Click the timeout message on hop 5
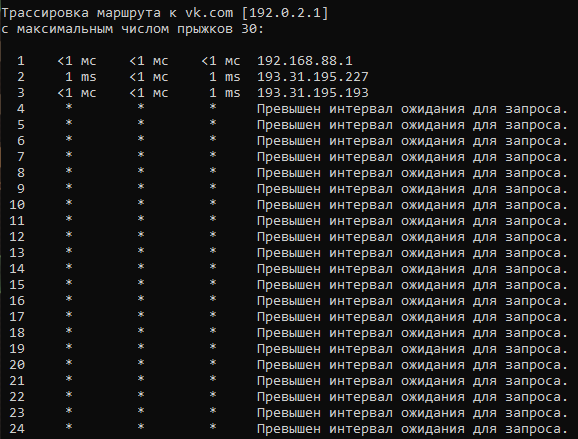Viewport: 578px width, 439px height. (x=412, y=125)
